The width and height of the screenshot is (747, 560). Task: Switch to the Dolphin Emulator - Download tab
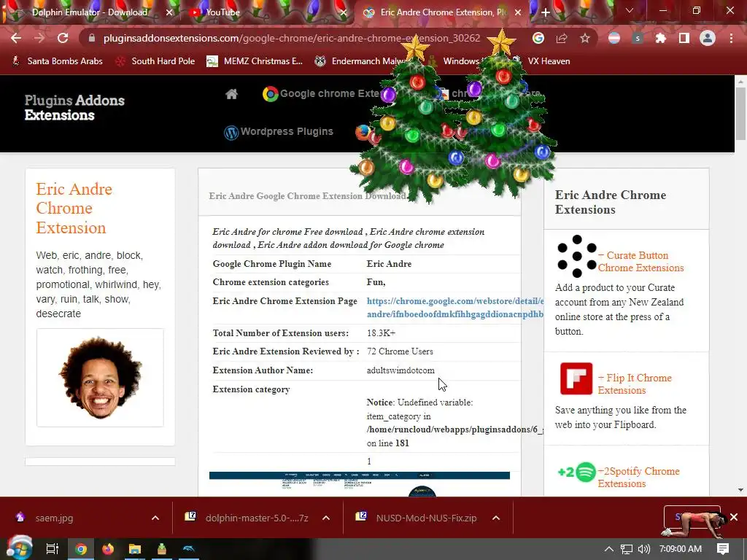click(90, 12)
